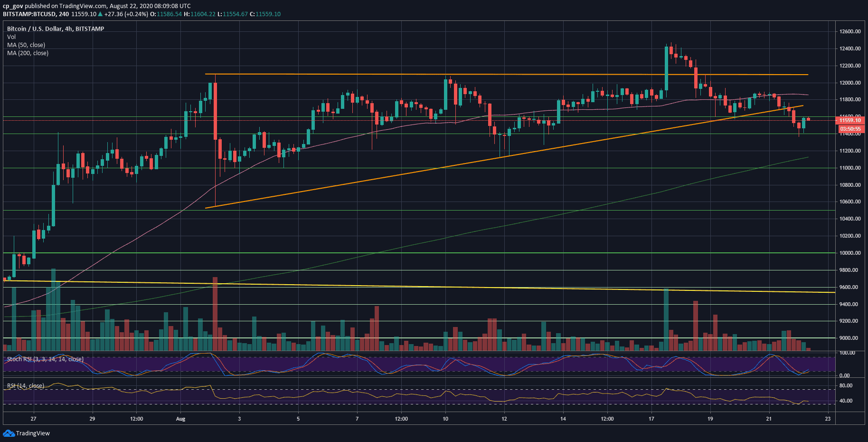Click the '17' date label on time axis
868x442 pixels.
click(651, 419)
